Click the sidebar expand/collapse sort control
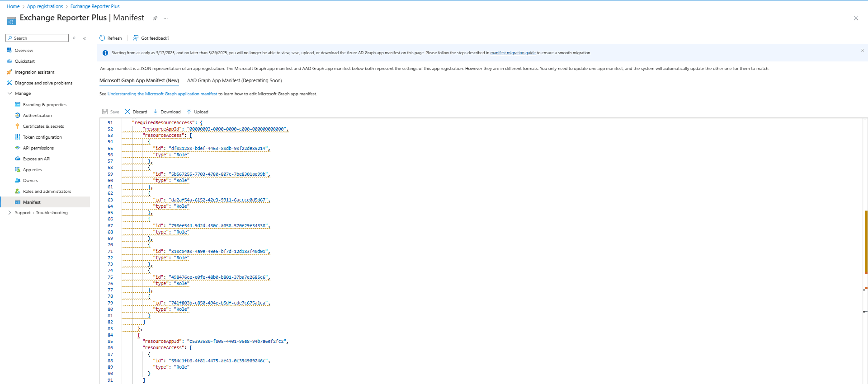 point(74,38)
